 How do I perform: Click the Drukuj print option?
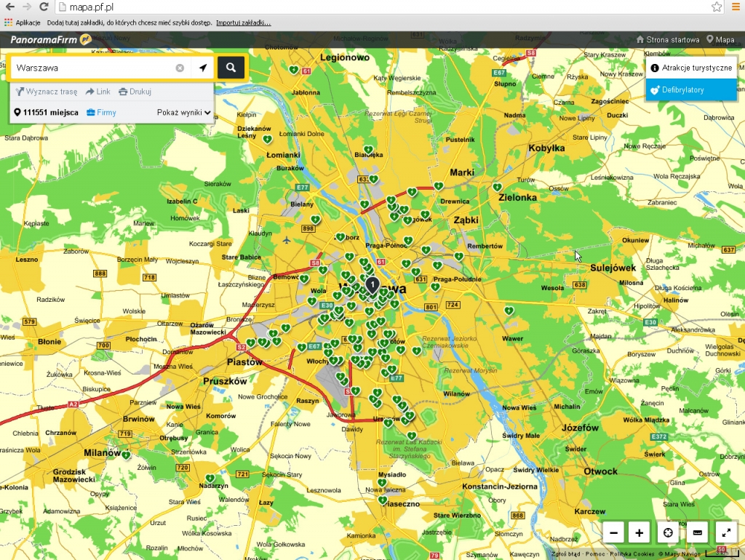pos(135,92)
